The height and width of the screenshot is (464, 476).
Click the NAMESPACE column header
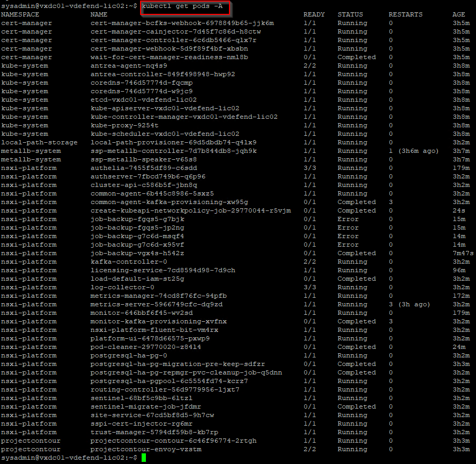coord(20,14)
